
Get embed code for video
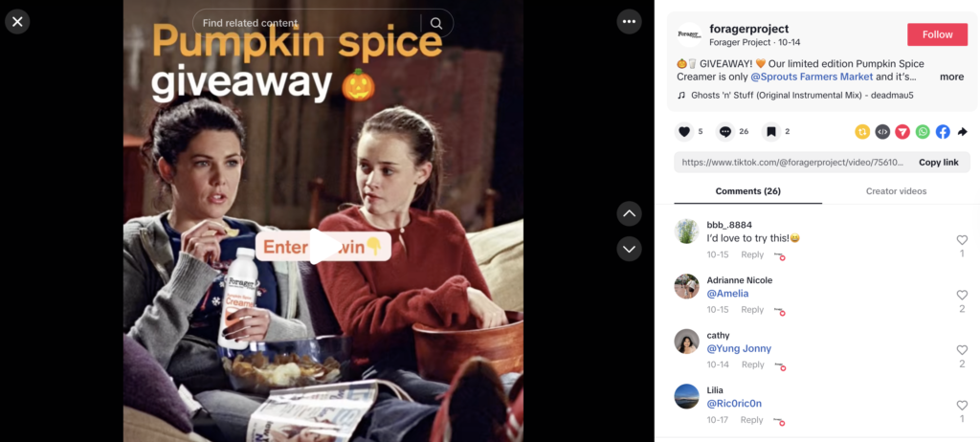882,132
